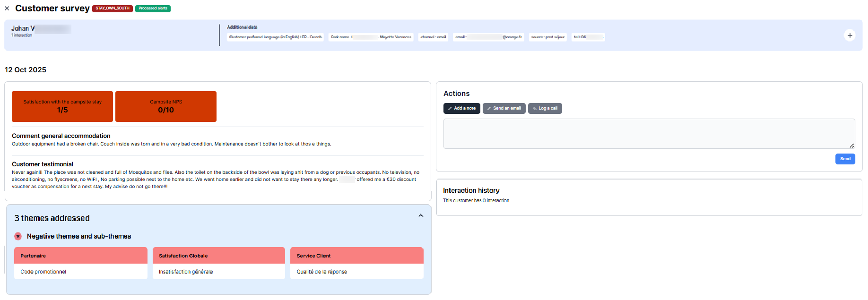Open the Service Client theme card

tap(356, 256)
